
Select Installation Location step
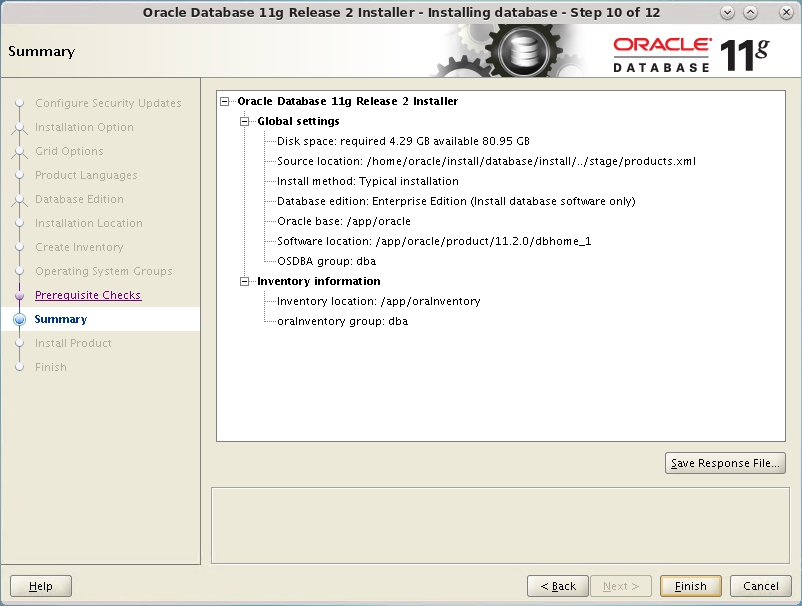tap(89, 223)
